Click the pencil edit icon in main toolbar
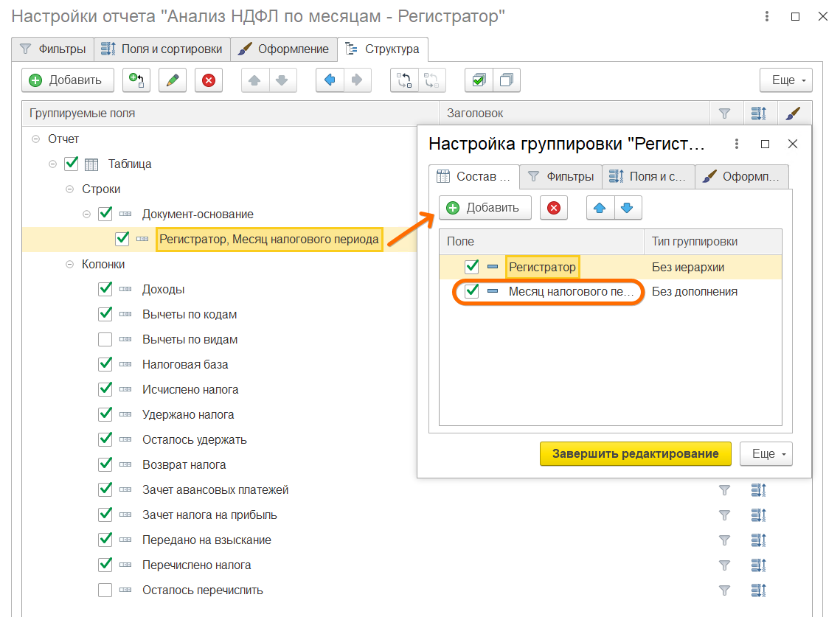840x617 pixels. tap(172, 80)
